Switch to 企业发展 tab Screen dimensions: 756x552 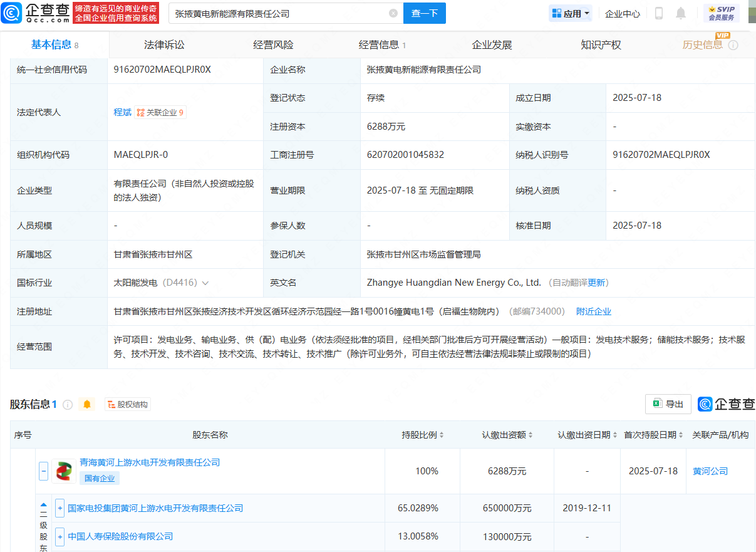(x=492, y=44)
